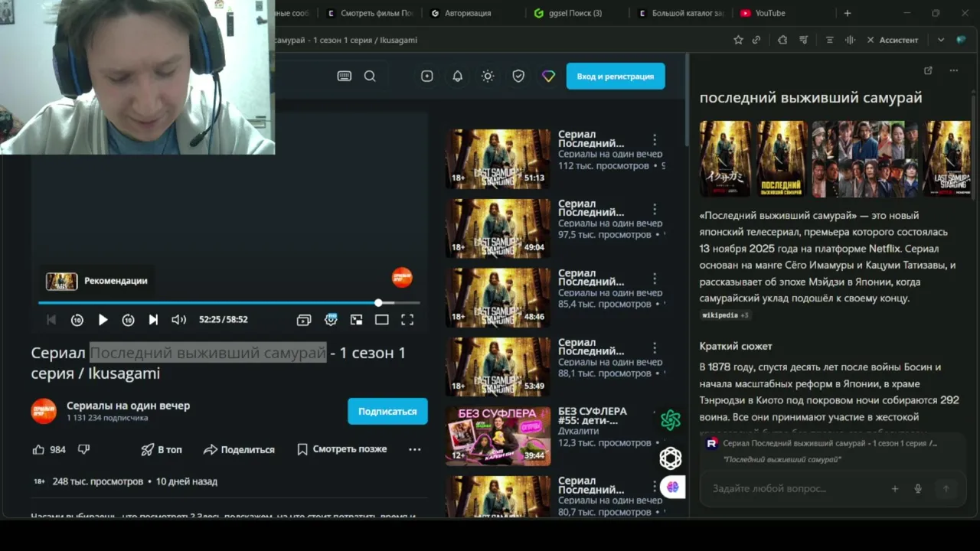Viewport: 980px width, 551px height.
Task: Jump to the next video in the player
Action: (153, 320)
